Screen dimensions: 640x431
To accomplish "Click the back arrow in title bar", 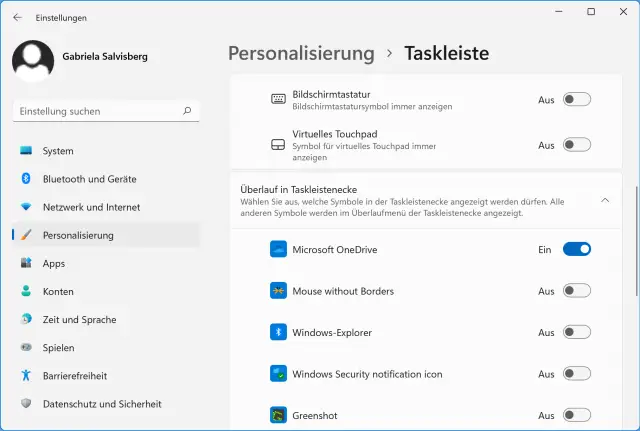I will [17, 17].
